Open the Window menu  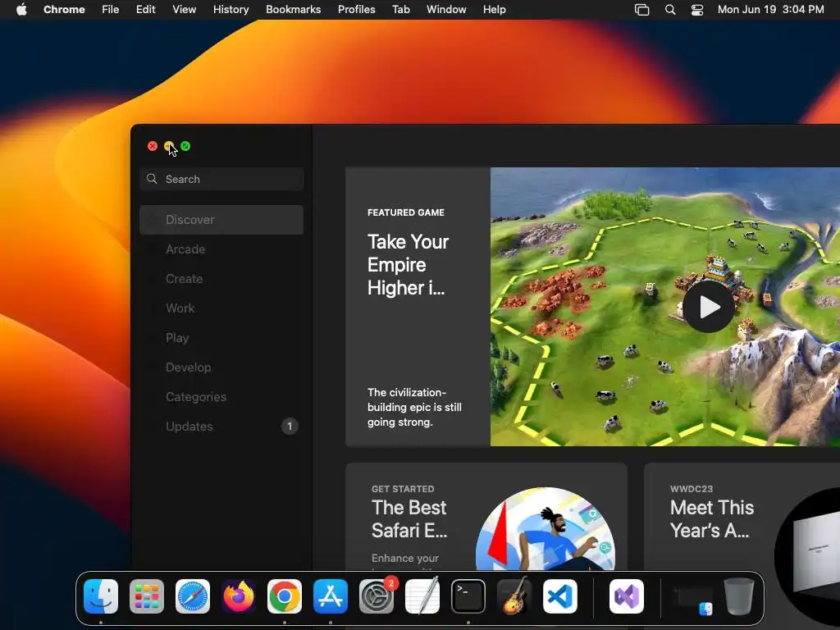point(446,10)
